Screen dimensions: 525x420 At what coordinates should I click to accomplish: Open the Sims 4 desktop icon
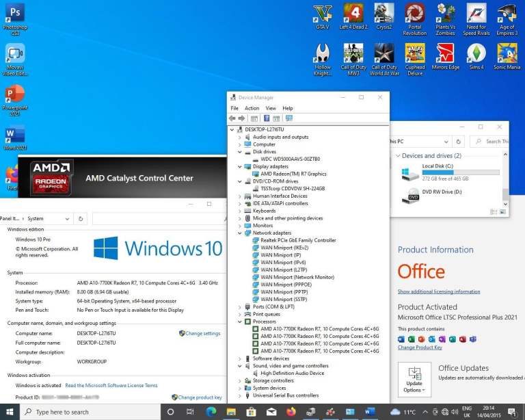[476, 56]
